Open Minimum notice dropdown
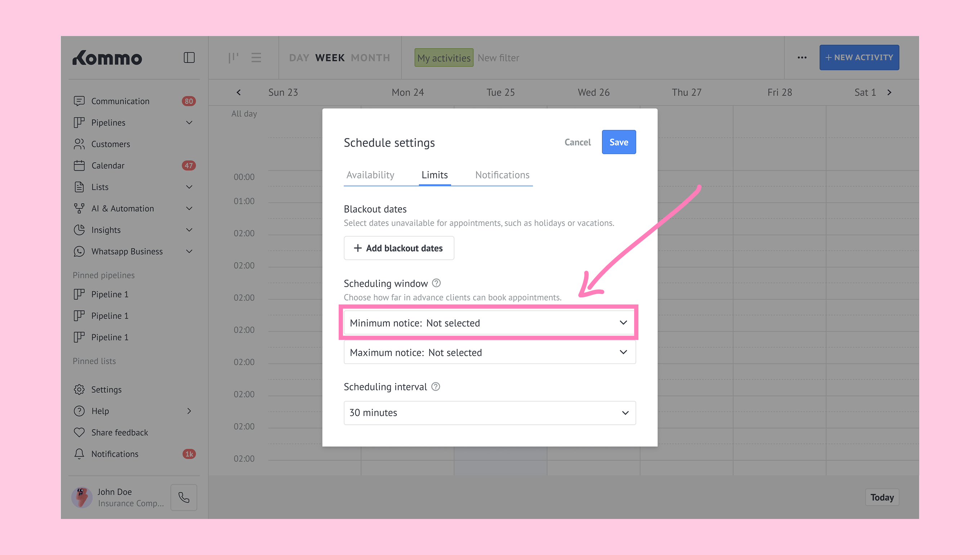Image resolution: width=980 pixels, height=555 pixels. [x=489, y=323]
